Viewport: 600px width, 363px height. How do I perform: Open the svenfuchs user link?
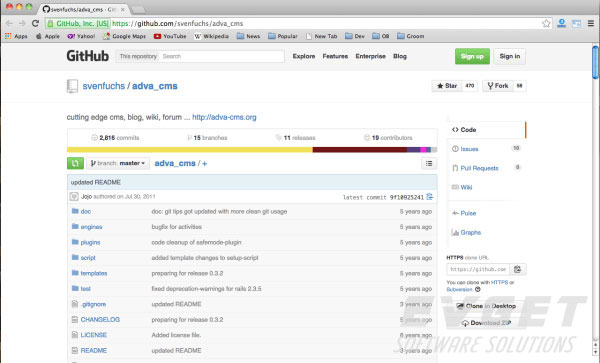[104, 86]
